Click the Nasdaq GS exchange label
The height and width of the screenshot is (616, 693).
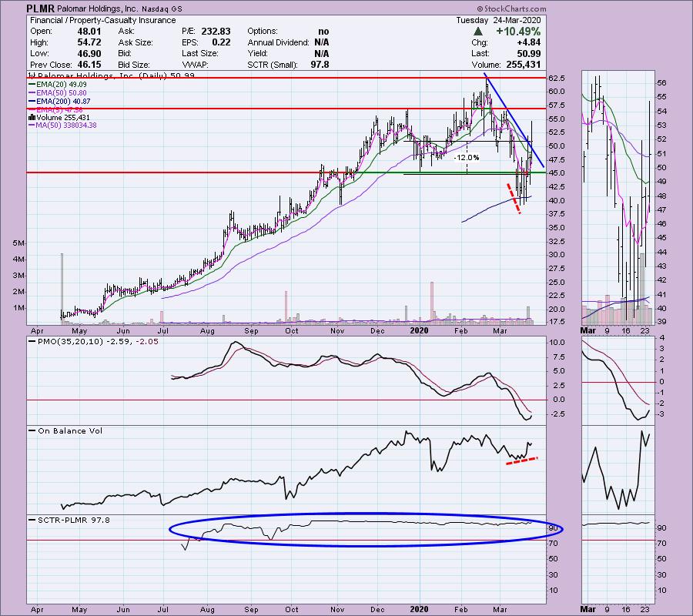[x=162, y=8]
